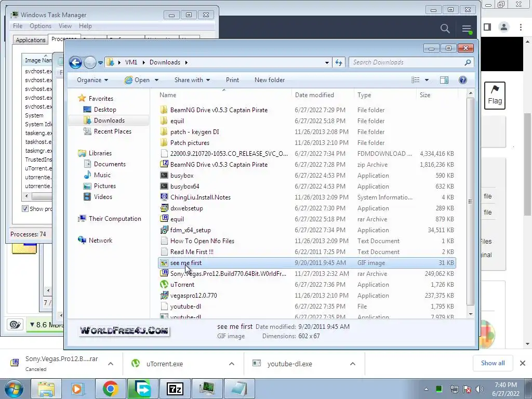Click the refresh button next to address bar
The width and height of the screenshot is (532, 399).
(x=339, y=62)
